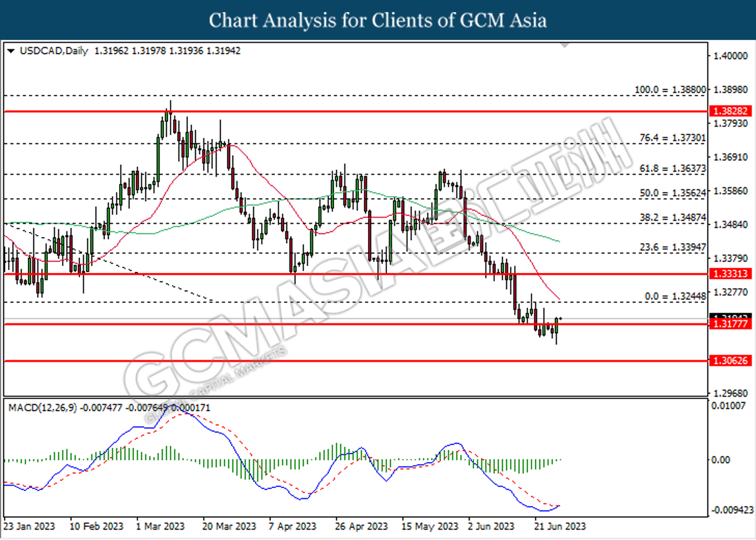Click the red 1.31777 price tag
The width and height of the screenshot is (756, 540).
tap(730, 324)
